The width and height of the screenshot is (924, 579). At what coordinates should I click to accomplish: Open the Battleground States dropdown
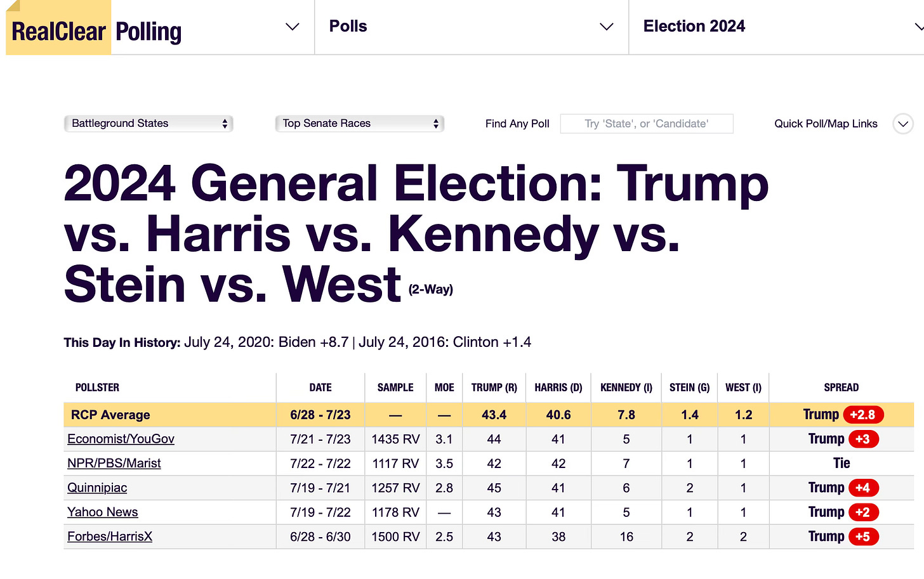click(x=148, y=124)
